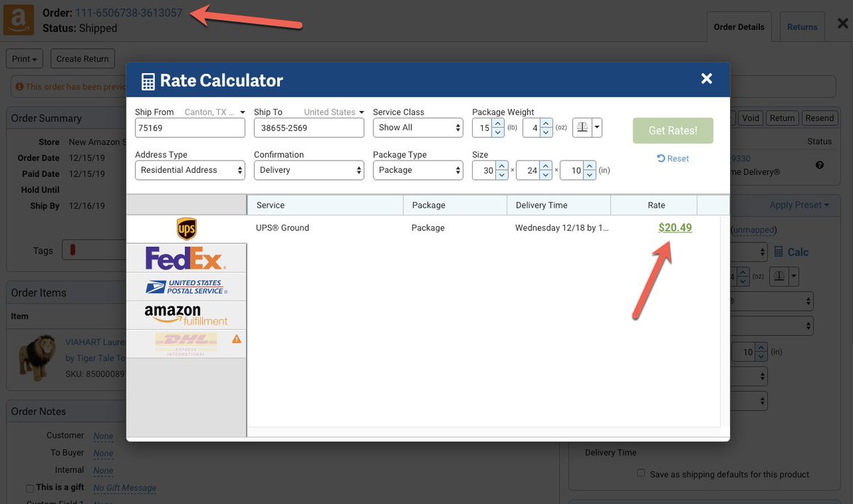Click the help question mark icon under Status
This screenshot has width=853, height=504.
pos(820,165)
